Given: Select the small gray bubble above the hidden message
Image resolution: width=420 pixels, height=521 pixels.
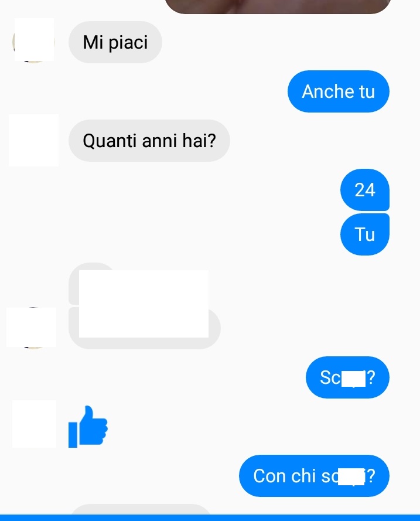Looking at the screenshot, I should (93, 283).
